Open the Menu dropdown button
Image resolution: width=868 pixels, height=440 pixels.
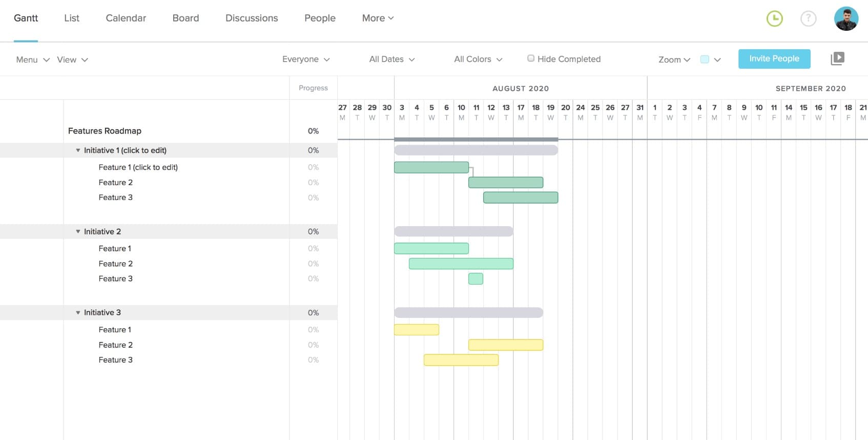click(x=33, y=59)
